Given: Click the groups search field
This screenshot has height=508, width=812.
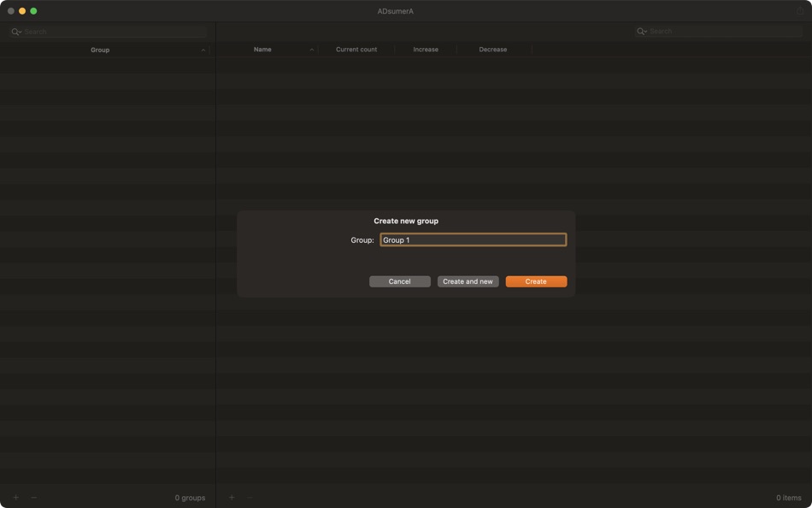Looking at the screenshot, I should [x=108, y=32].
